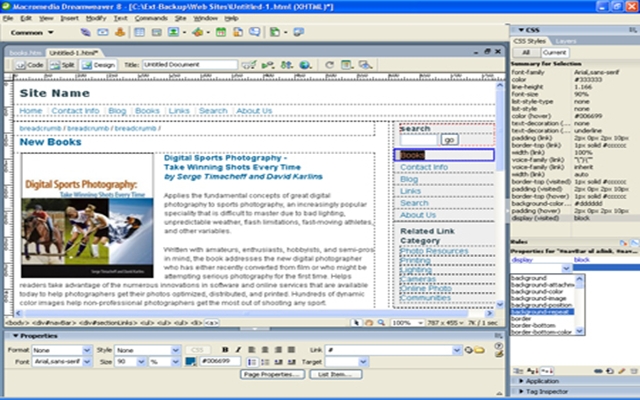The height and width of the screenshot is (400, 640).
Task: Choose the Zoom tool in status bar
Action: pos(381,322)
